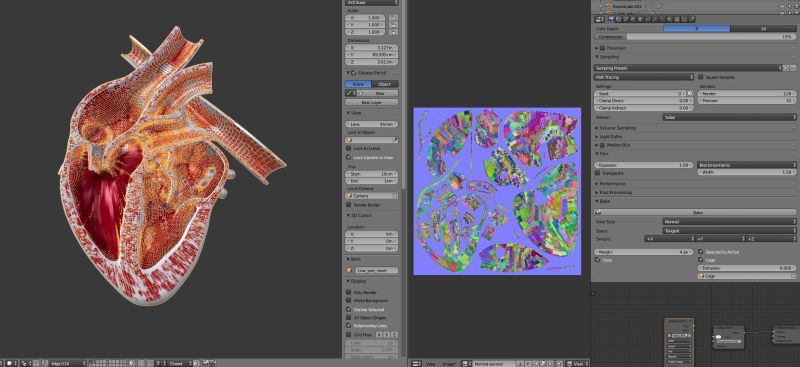
Task: Expand the Post Processing panel
Action: (x=614, y=192)
